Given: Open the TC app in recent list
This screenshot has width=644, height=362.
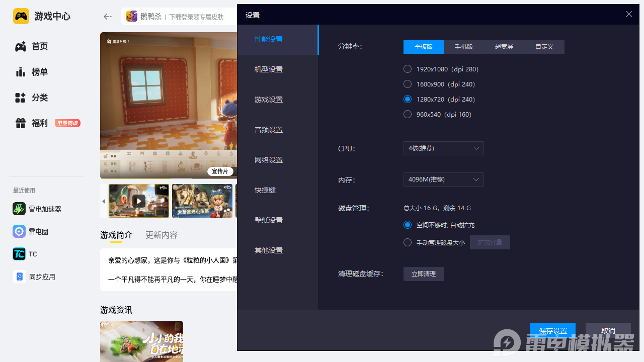Looking at the screenshot, I should tap(25, 254).
